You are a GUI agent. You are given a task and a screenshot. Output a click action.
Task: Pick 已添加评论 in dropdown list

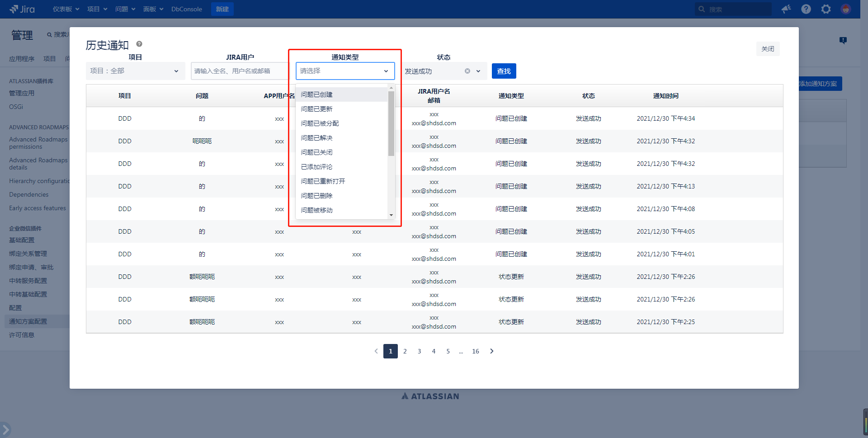[x=317, y=167]
